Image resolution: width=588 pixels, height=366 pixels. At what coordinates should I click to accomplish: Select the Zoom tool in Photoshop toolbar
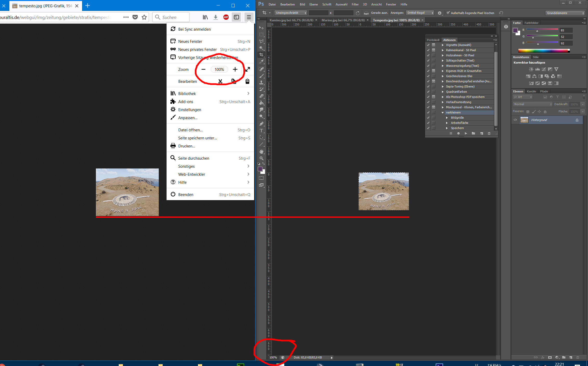pos(261,158)
